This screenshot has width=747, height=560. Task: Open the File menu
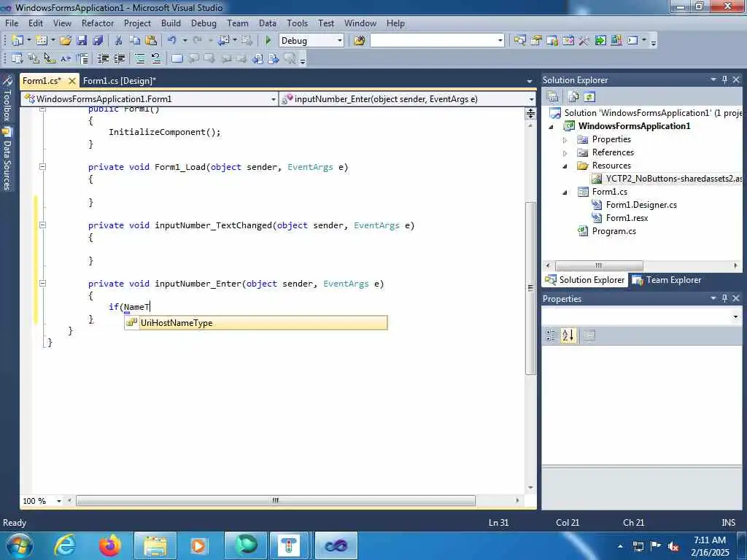pyautogui.click(x=12, y=23)
